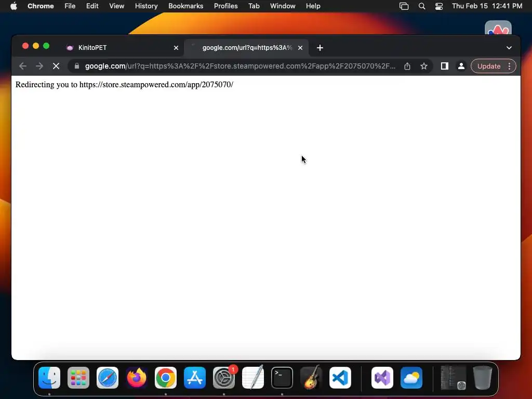Viewport: 532px width, 399px height.
Task: Launch Safari from the Dock
Action: 108,378
